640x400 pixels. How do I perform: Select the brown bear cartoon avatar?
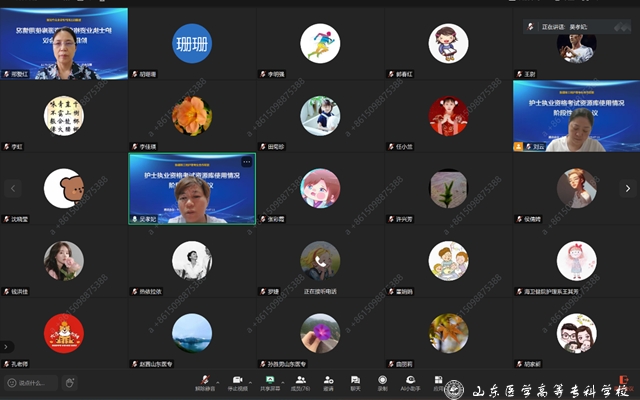(64, 188)
